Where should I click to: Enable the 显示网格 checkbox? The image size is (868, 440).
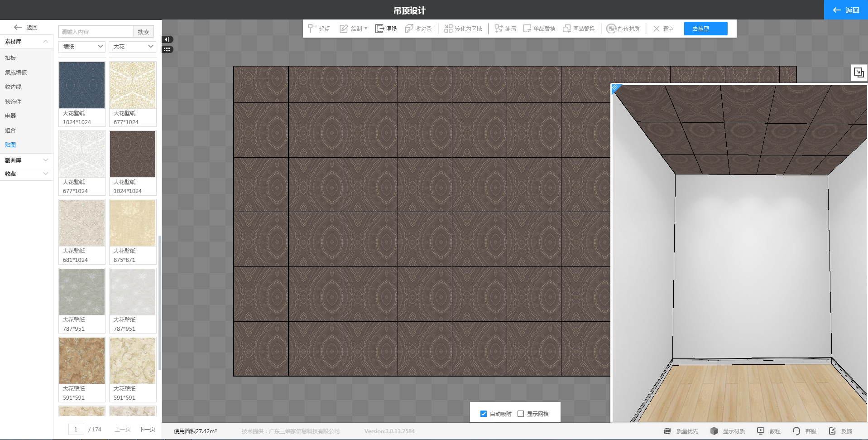[521, 414]
